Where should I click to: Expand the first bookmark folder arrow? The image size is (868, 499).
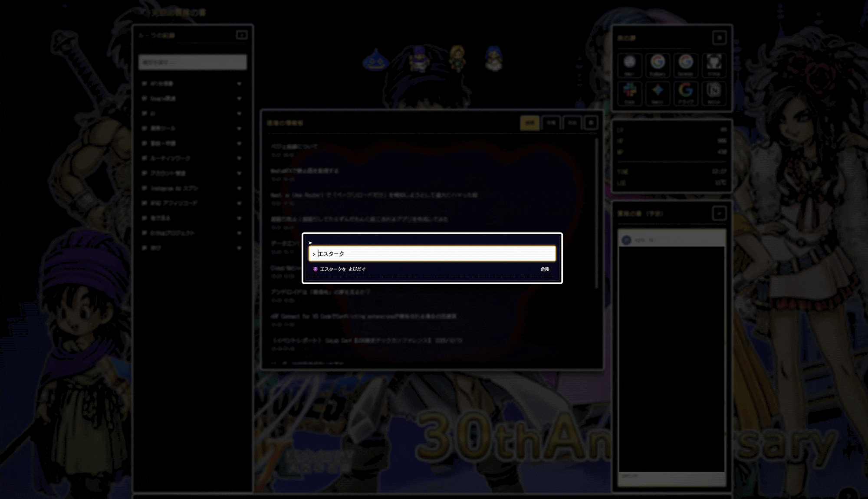[239, 84]
